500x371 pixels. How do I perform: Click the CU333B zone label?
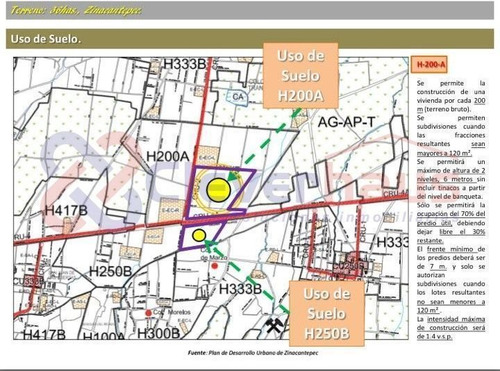coord(29,281)
